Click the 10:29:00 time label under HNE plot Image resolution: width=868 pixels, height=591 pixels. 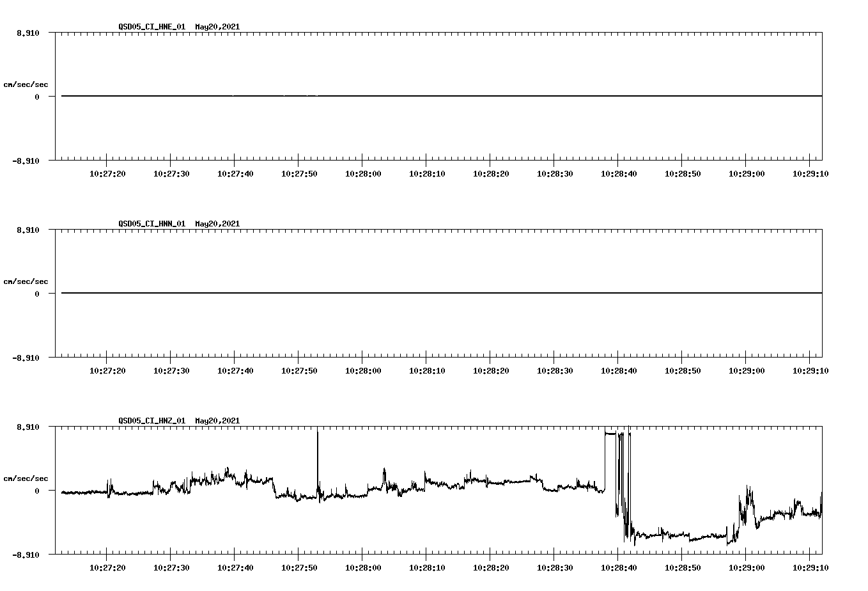[747, 174]
